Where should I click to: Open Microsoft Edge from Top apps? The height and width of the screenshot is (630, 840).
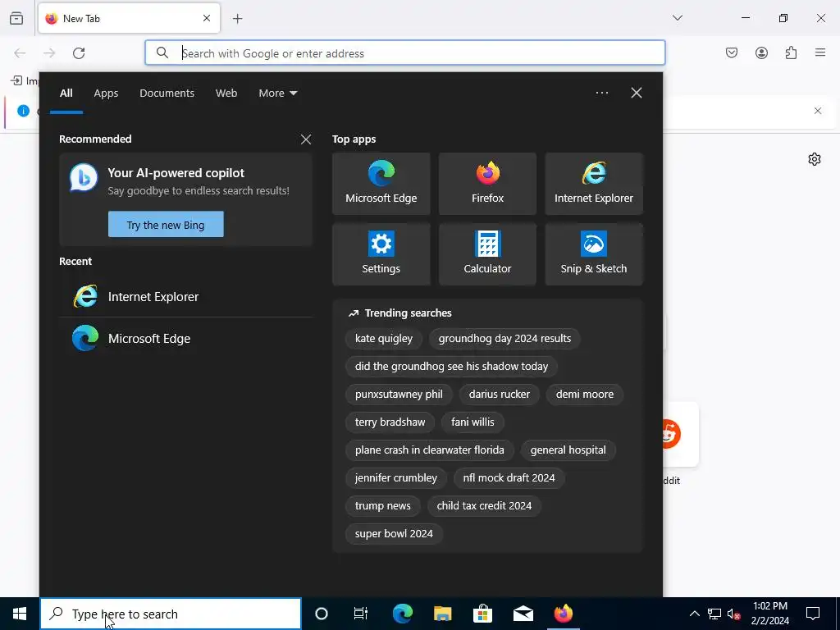tap(381, 184)
